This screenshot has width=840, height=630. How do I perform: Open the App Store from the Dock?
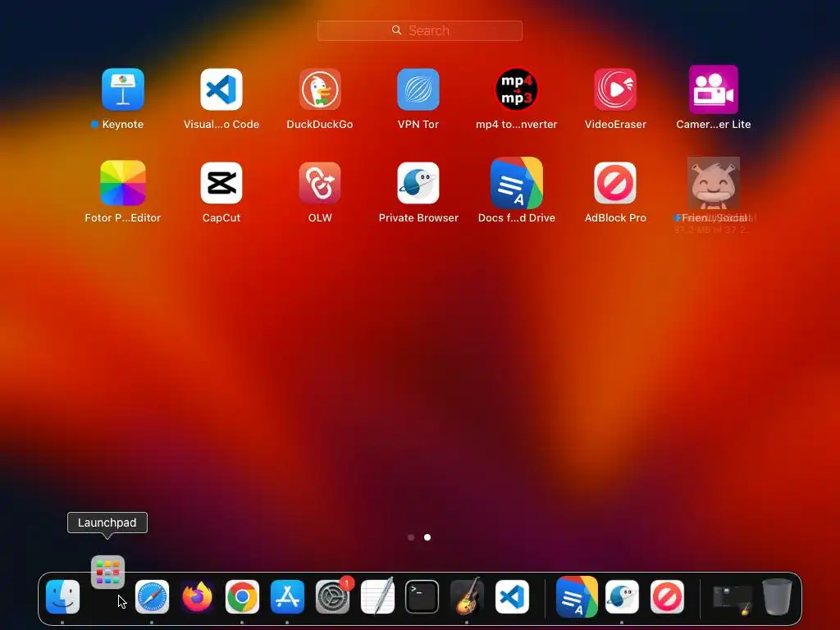(287, 597)
